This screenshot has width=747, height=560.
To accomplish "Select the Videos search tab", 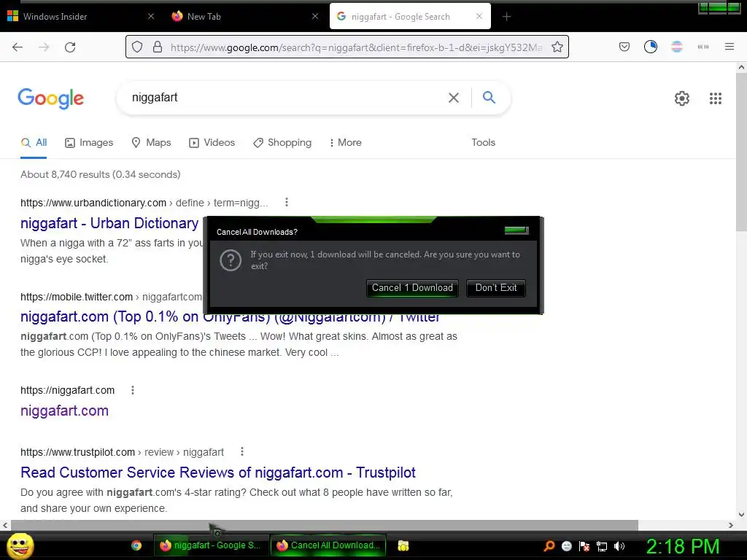I will 212,142.
